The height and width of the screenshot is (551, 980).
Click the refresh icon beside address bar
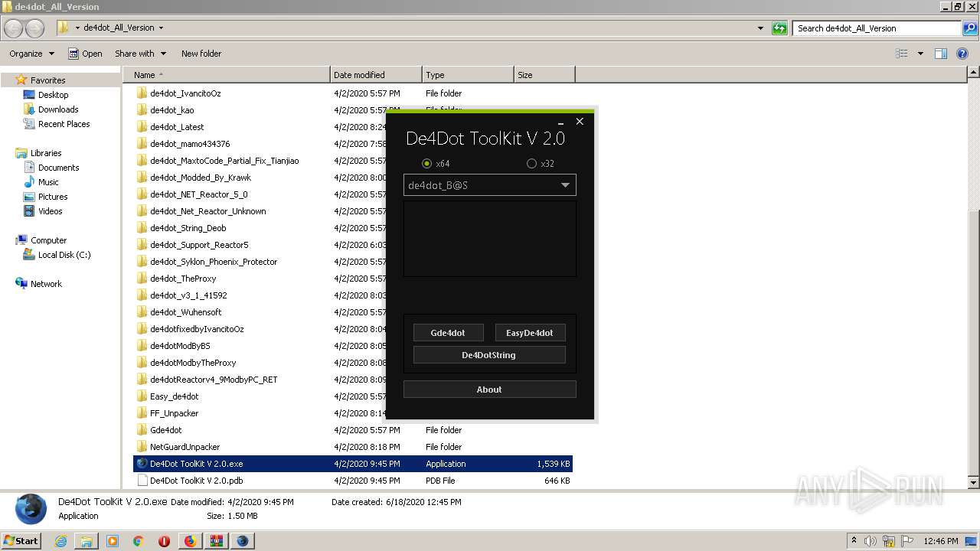point(779,28)
